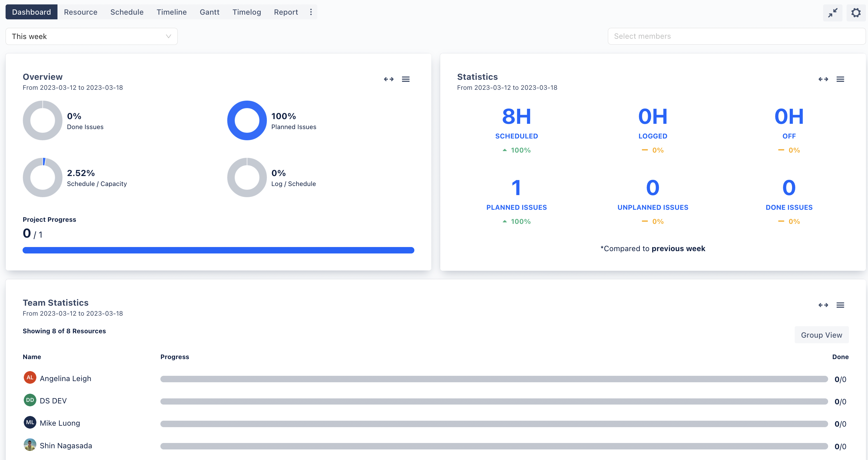Click Angelina Leigh's AL avatar
This screenshot has width=868, height=460.
pos(30,378)
